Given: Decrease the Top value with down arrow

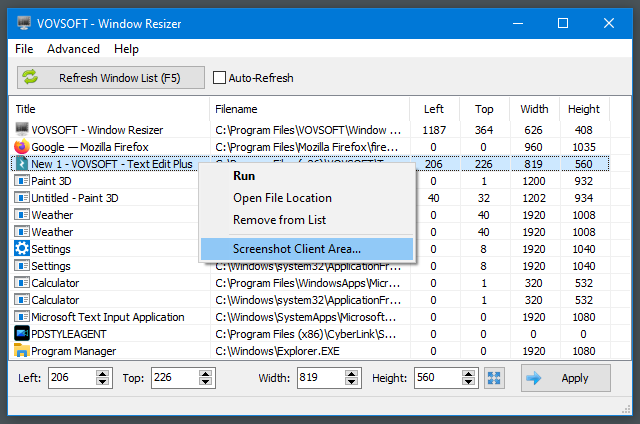Looking at the screenshot, I should [205, 382].
